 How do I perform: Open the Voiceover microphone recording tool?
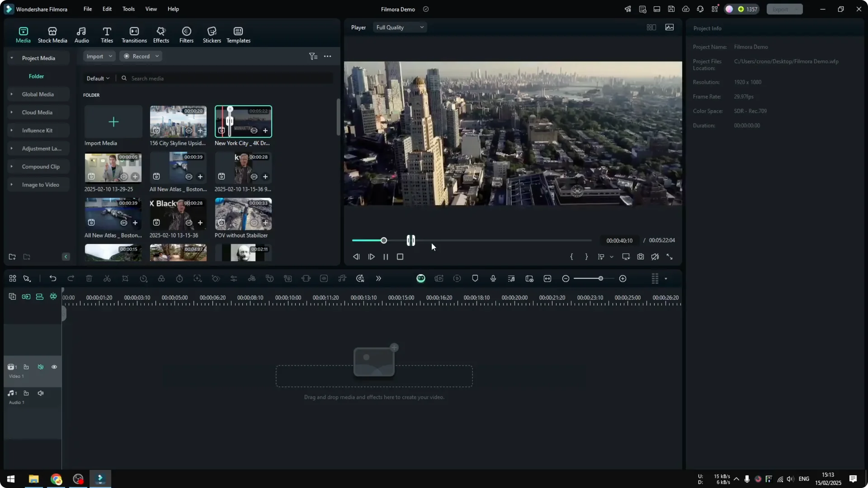coord(493,278)
